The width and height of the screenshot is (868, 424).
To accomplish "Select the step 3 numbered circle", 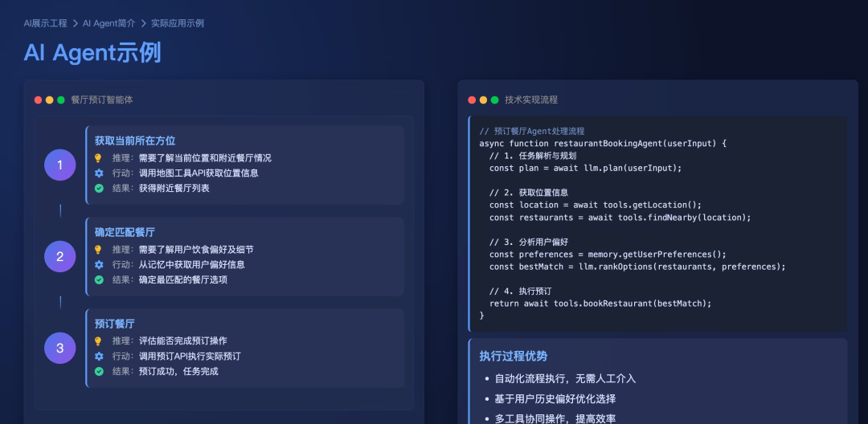I will (x=59, y=349).
